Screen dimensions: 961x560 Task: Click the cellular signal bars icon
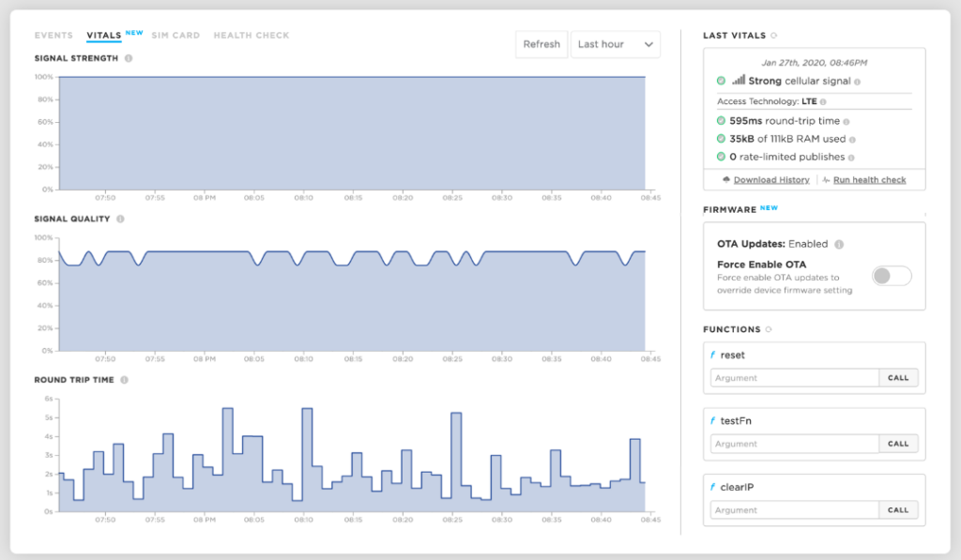pos(738,81)
